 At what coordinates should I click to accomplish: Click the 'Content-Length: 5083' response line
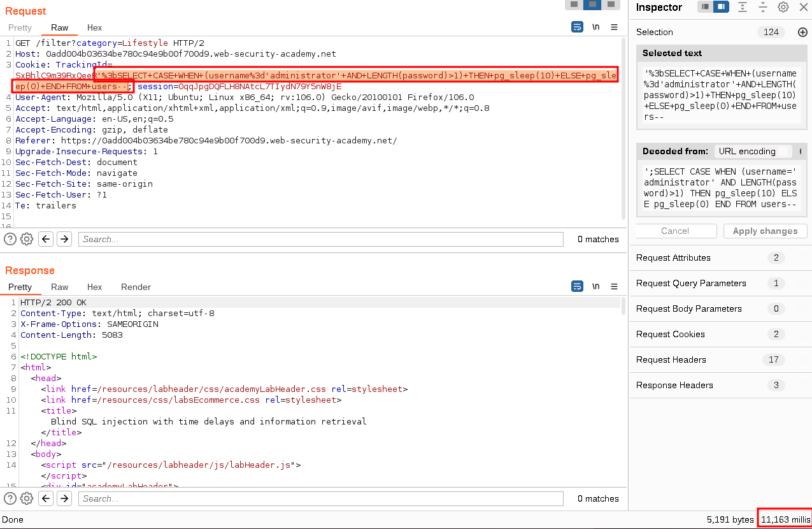(71, 335)
